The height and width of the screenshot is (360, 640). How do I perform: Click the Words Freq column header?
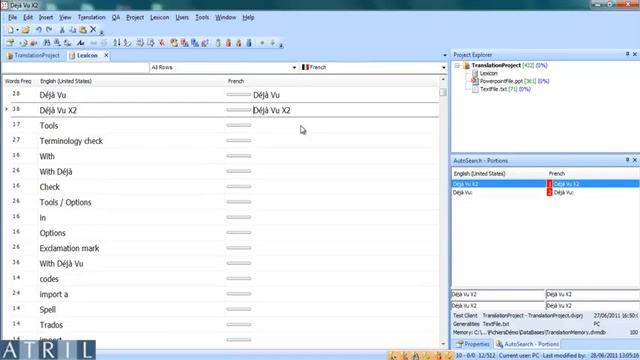pyautogui.click(x=18, y=81)
